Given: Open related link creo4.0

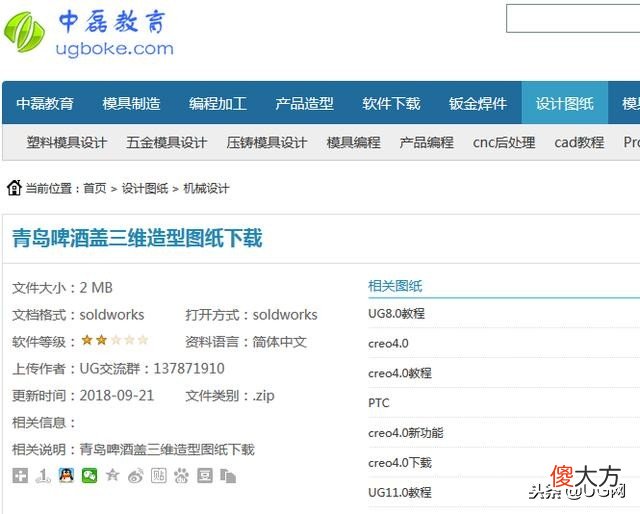Looking at the screenshot, I should click(388, 343).
